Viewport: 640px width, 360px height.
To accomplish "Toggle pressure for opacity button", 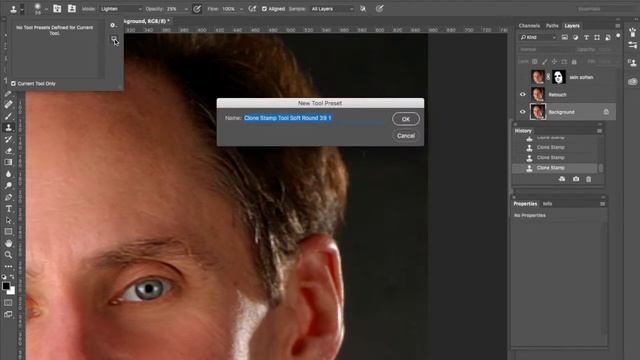I will [197, 9].
